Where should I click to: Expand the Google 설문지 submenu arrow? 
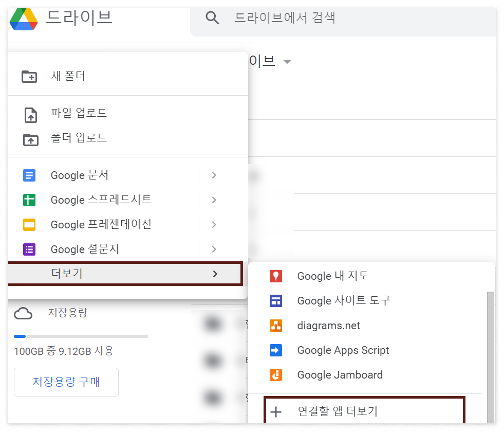[x=214, y=249]
